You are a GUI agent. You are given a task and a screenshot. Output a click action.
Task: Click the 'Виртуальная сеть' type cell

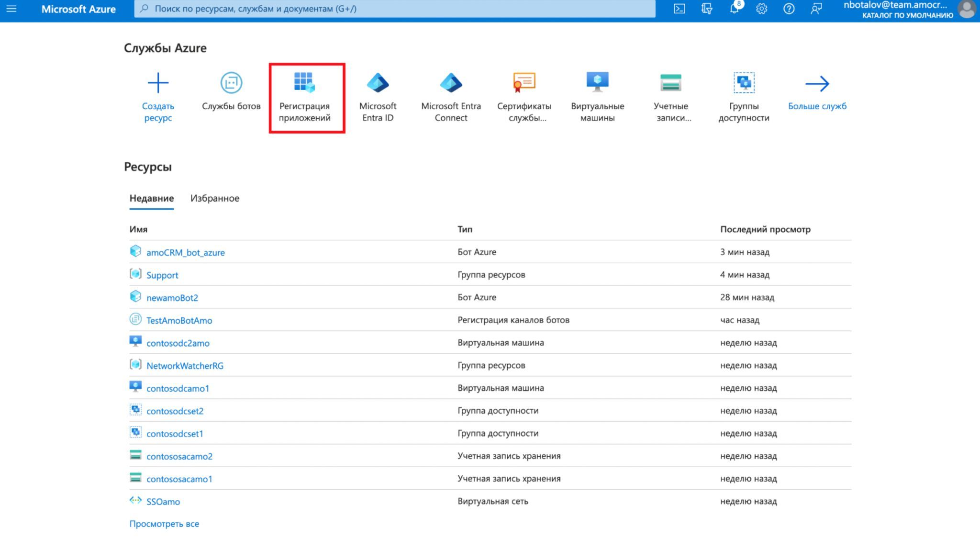click(x=493, y=501)
